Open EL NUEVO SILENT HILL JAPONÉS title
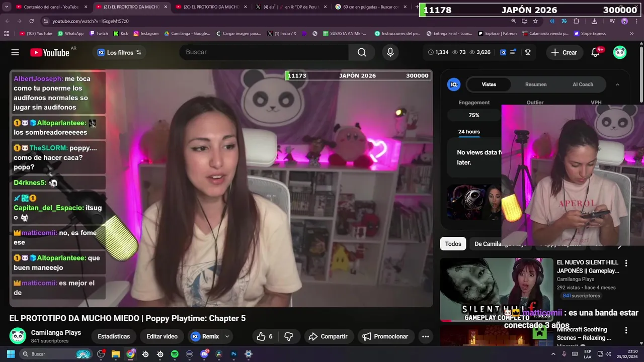 click(588, 266)
